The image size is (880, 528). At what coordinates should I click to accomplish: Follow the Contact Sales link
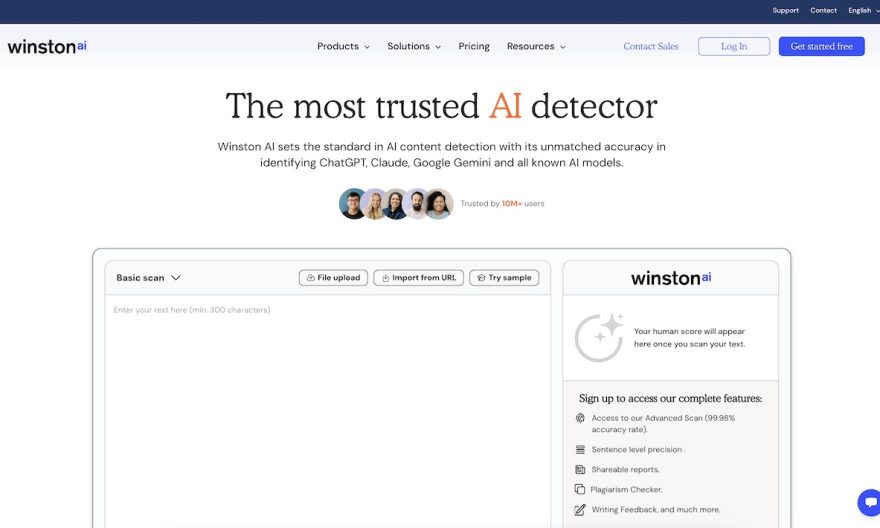pyautogui.click(x=650, y=46)
